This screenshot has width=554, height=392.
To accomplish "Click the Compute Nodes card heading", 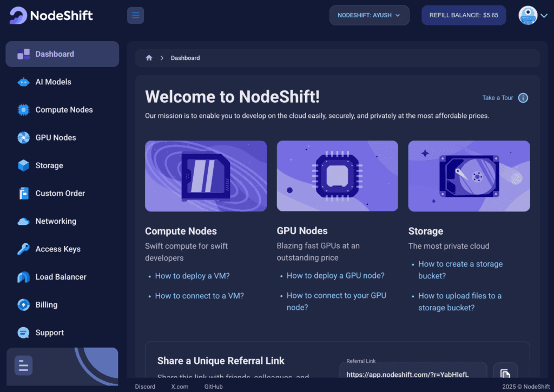I will pyautogui.click(x=181, y=231).
